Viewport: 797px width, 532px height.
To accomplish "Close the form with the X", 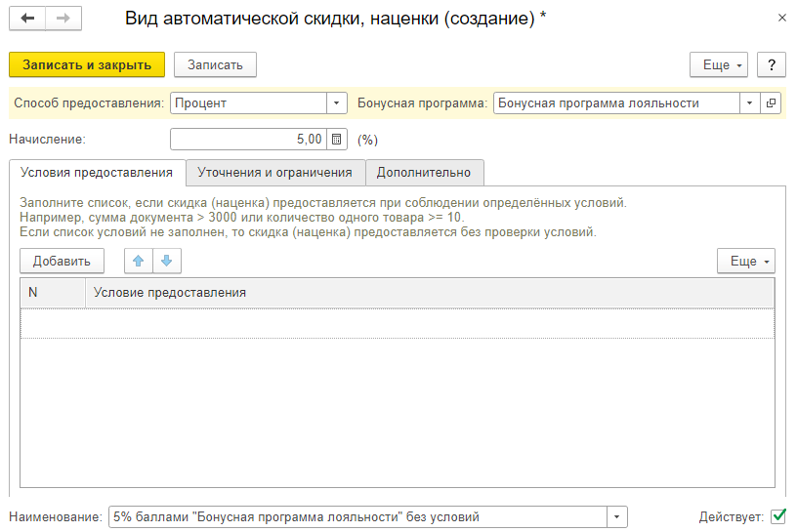I will pos(781,19).
